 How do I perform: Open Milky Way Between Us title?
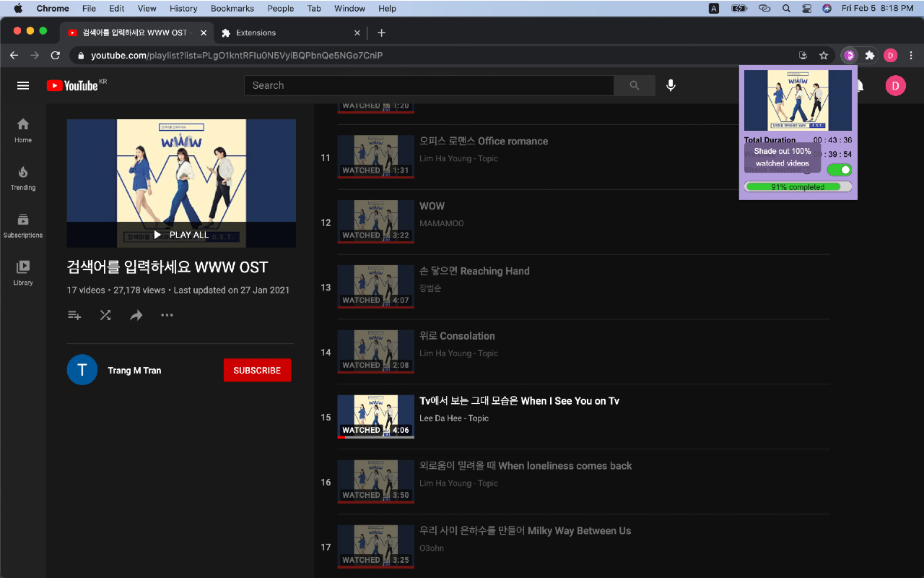click(x=525, y=531)
